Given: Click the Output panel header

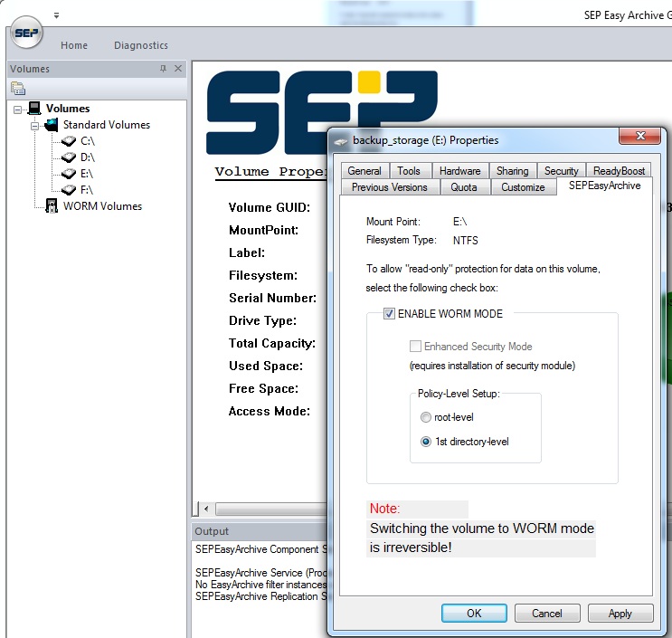Looking at the screenshot, I should (x=260, y=531).
